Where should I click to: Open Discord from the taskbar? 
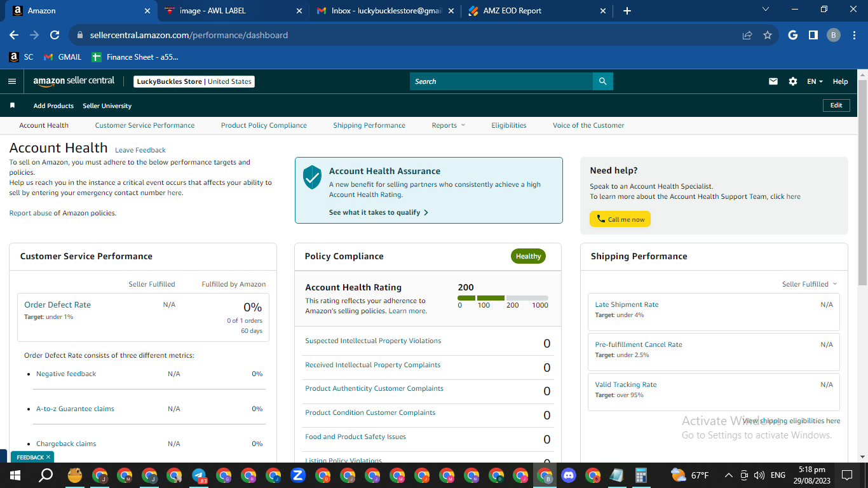coord(568,475)
